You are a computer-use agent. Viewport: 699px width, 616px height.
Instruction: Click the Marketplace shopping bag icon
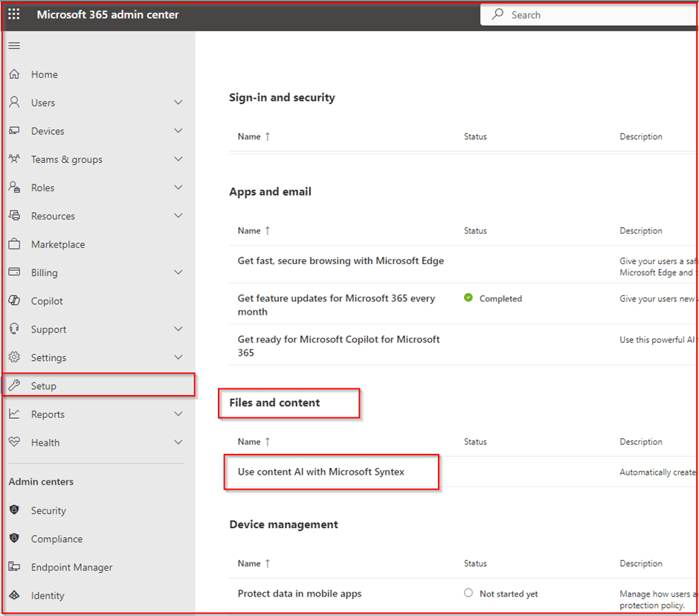[x=14, y=245]
